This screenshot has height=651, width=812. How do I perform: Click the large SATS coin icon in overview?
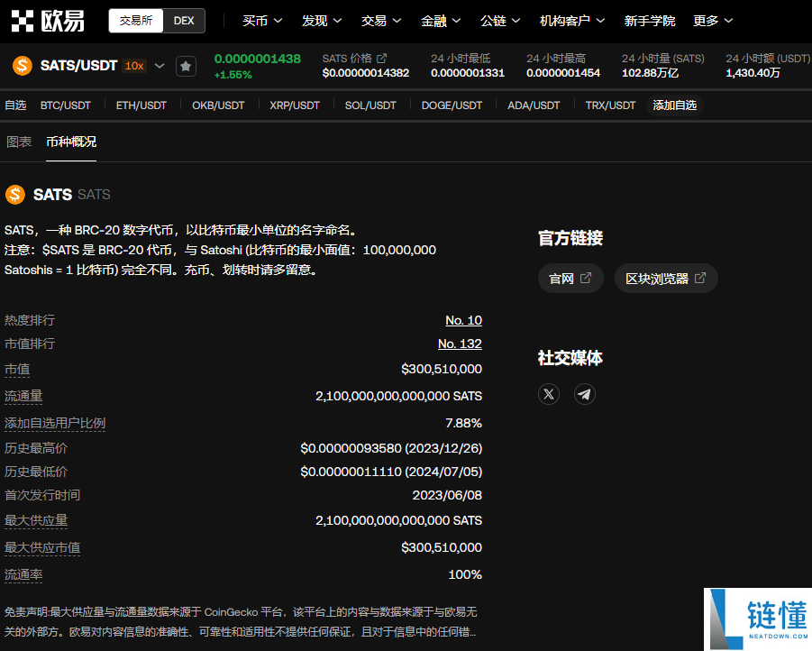(x=15, y=195)
